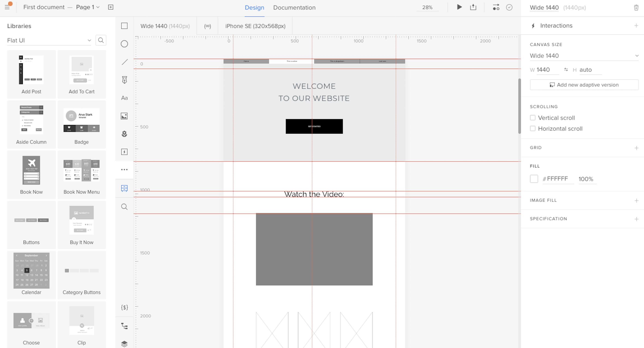Screen dimensions: 644x348
Task: Select the Rectangle/Frame tool in toolbar
Action: pyautogui.click(x=124, y=26)
